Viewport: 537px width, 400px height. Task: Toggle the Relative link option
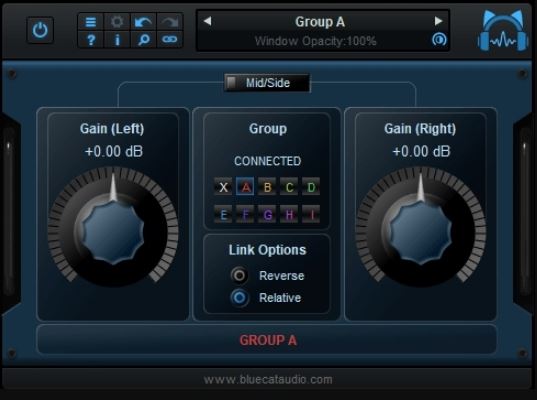pos(239,297)
